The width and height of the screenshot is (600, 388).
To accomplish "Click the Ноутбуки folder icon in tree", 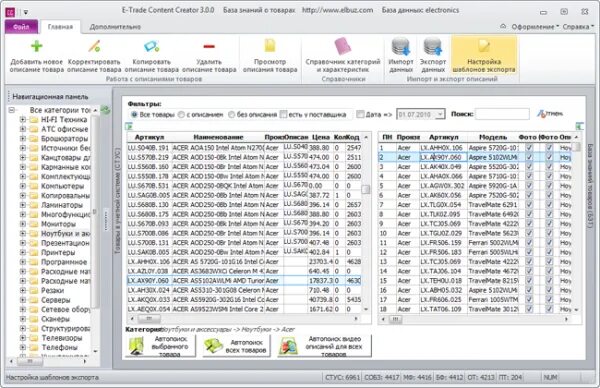I will point(34,233).
